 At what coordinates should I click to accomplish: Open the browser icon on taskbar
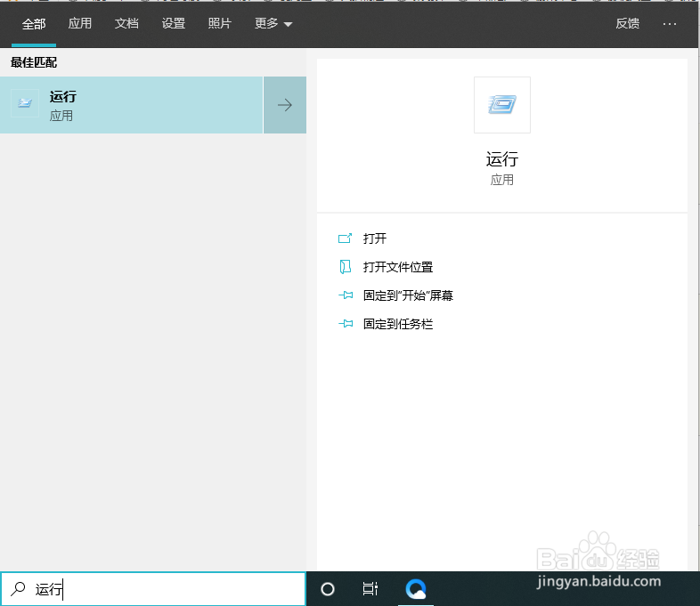pos(416,589)
